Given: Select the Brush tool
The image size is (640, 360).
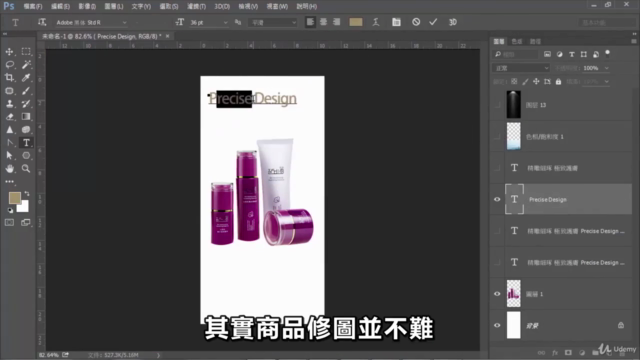Looking at the screenshot, I should coord(26,91).
